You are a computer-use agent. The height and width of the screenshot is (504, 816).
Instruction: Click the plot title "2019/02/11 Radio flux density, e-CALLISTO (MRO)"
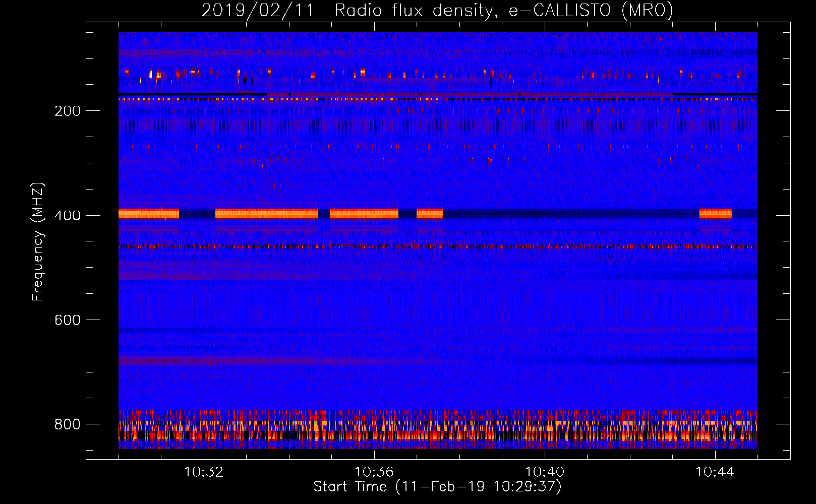click(437, 10)
